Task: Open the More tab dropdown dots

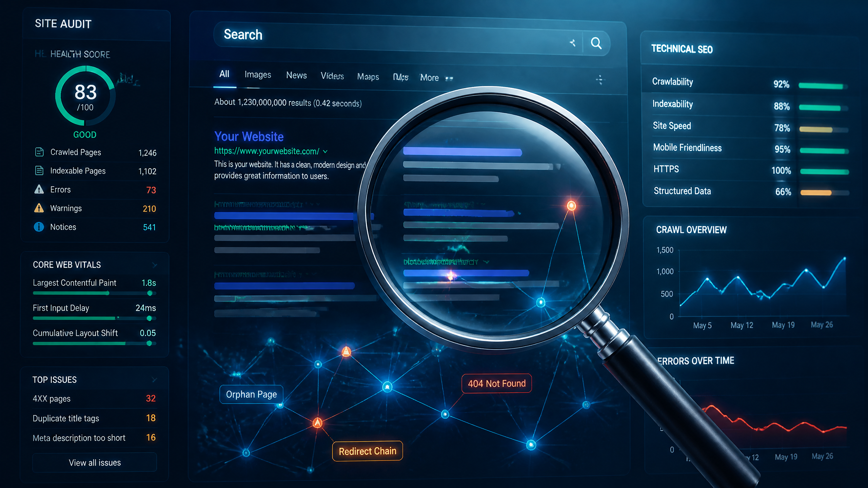Action: pyautogui.click(x=449, y=78)
